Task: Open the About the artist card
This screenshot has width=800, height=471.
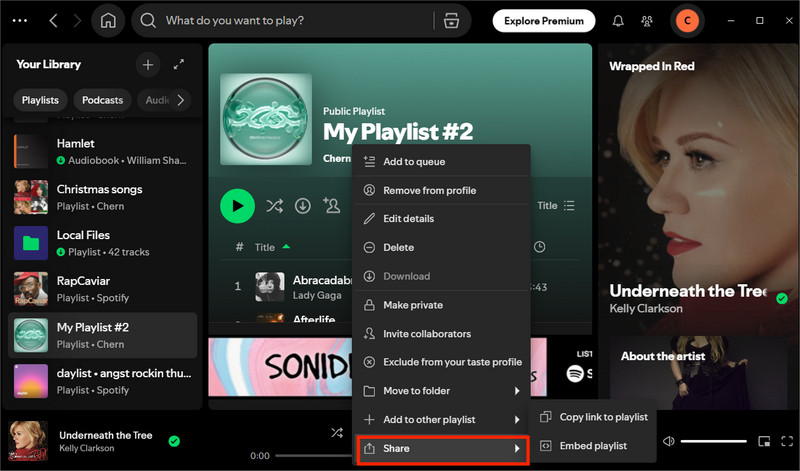Action: tap(699, 372)
